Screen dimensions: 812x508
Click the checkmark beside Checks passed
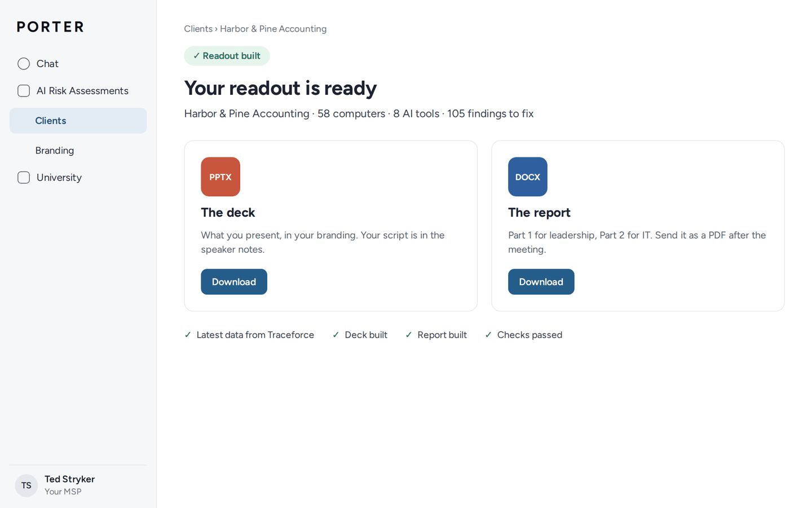[488, 335]
